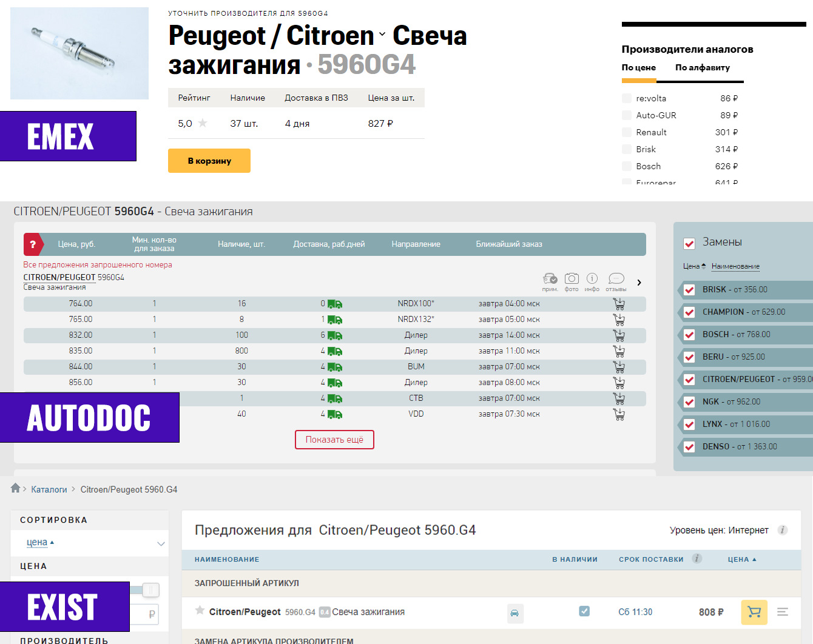Add the 835.00 offer to cart
Image resolution: width=813 pixels, height=644 pixels.
click(x=619, y=351)
